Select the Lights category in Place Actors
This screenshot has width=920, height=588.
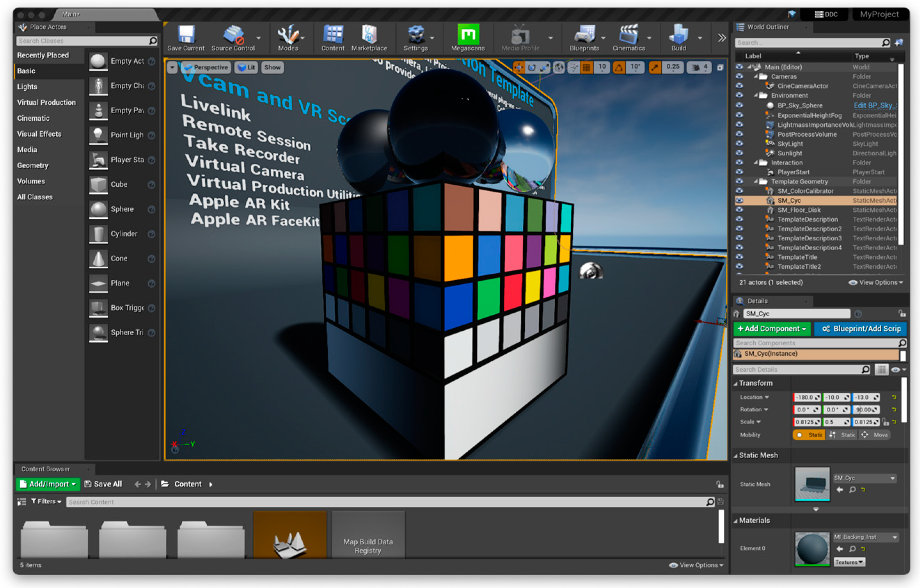pyautogui.click(x=27, y=87)
